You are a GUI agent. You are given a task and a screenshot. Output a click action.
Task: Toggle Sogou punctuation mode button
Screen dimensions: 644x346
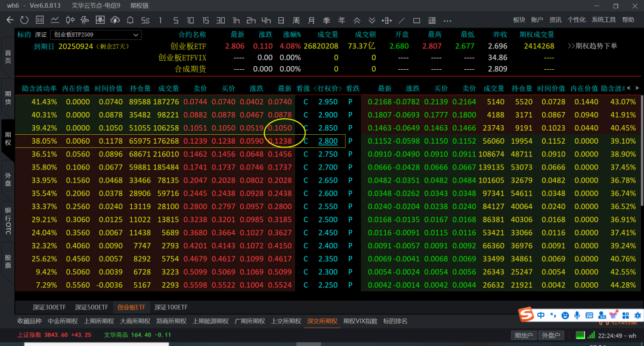(553, 316)
